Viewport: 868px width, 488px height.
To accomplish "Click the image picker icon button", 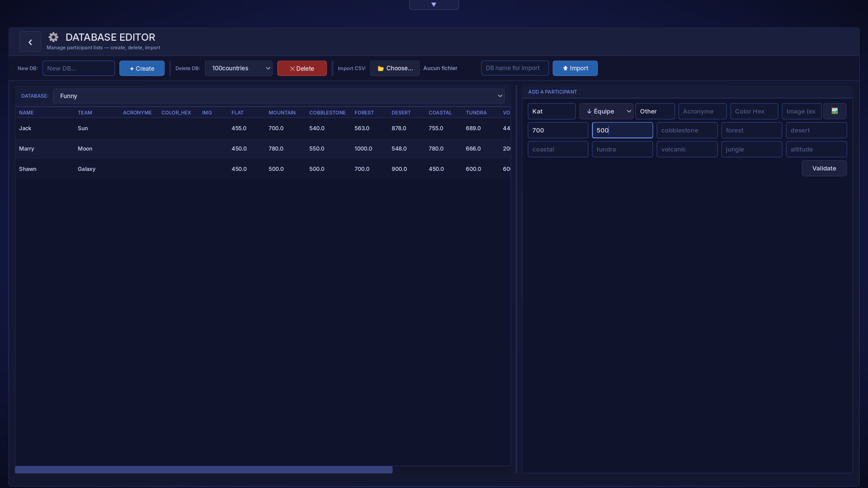I will (835, 111).
